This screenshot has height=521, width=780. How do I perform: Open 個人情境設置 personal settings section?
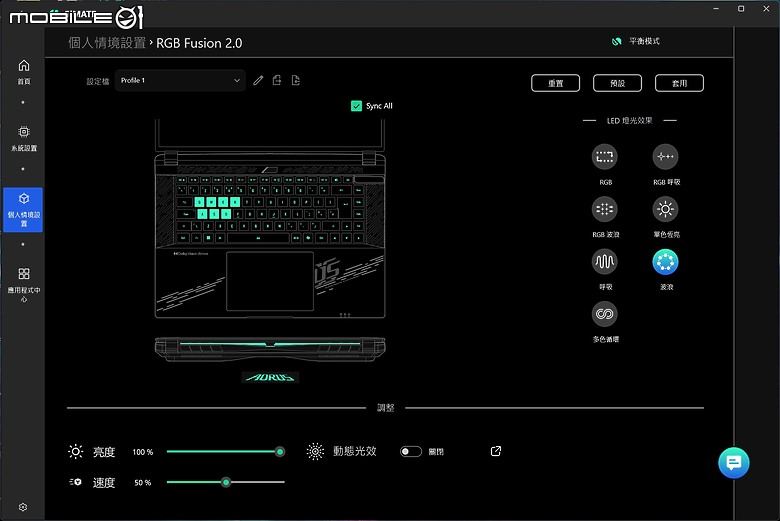23,209
